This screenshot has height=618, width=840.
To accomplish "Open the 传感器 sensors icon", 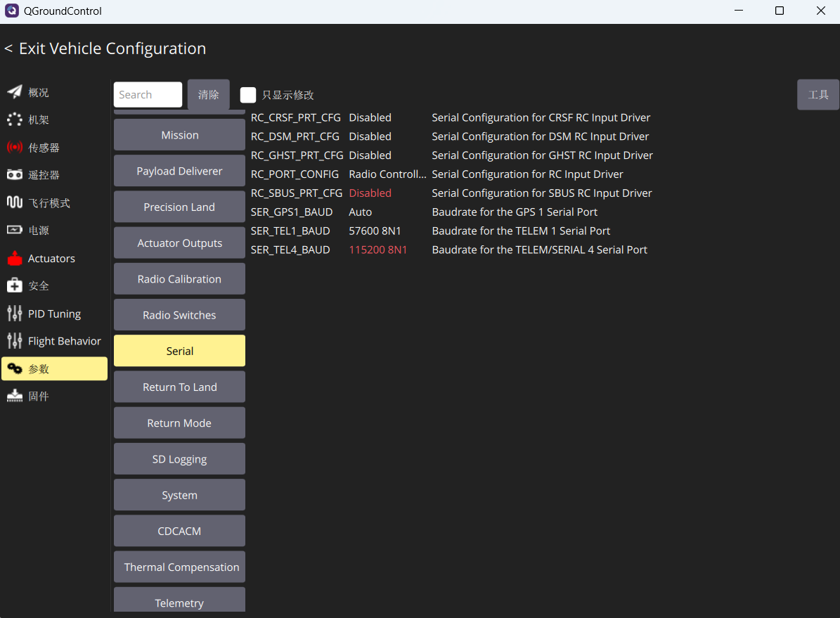I will point(15,148).
